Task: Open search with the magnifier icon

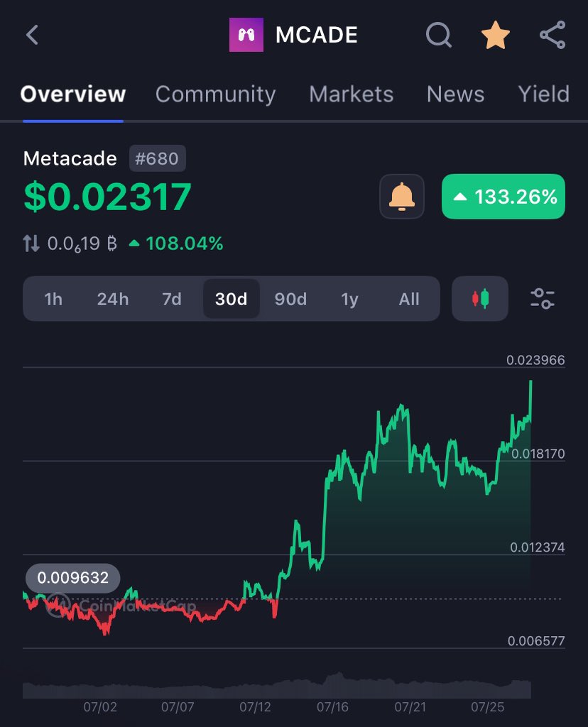Action: point(439,35)
